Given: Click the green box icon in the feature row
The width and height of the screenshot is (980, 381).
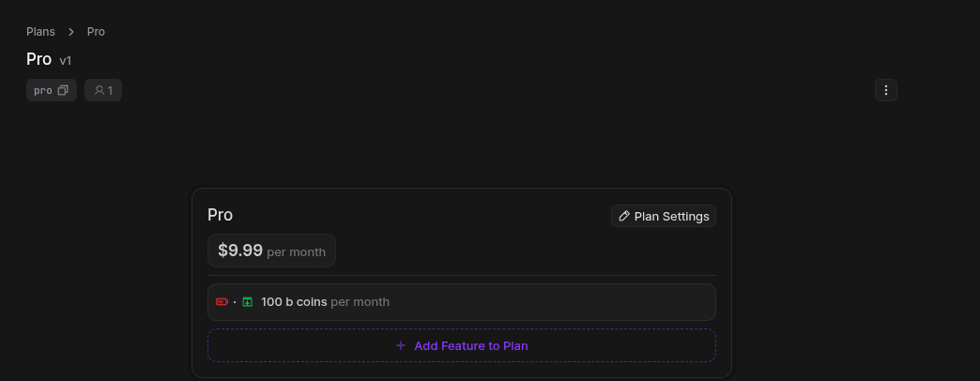Looking at the screenshot, I should tap(248, 302).
